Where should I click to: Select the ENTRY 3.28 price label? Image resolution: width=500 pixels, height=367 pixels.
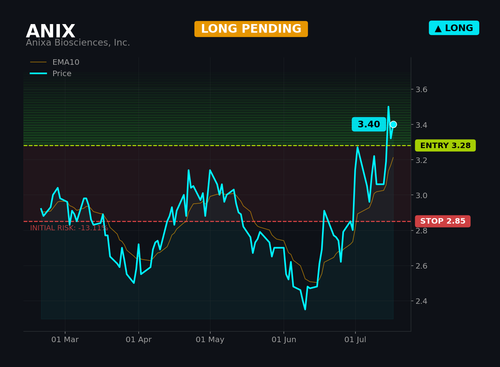click(x=445, y=146)
